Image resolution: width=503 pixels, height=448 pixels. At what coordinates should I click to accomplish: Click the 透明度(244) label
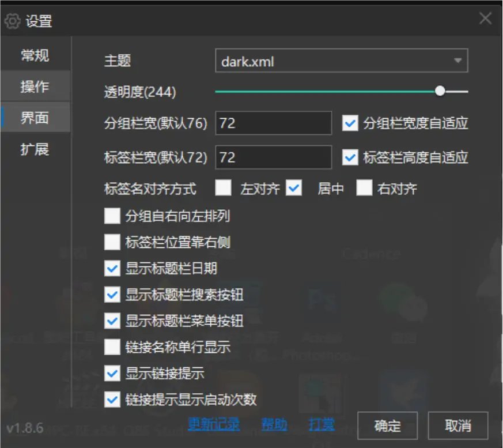click(140, 92)
